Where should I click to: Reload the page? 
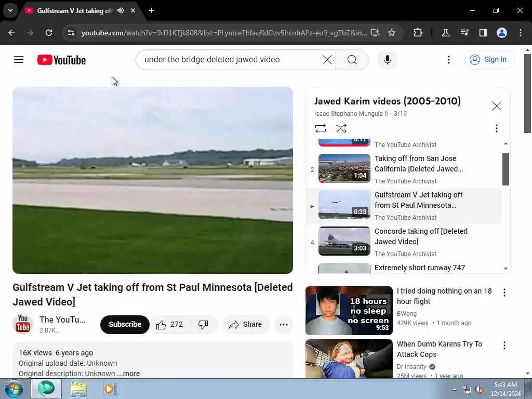[x=49, y=33]
